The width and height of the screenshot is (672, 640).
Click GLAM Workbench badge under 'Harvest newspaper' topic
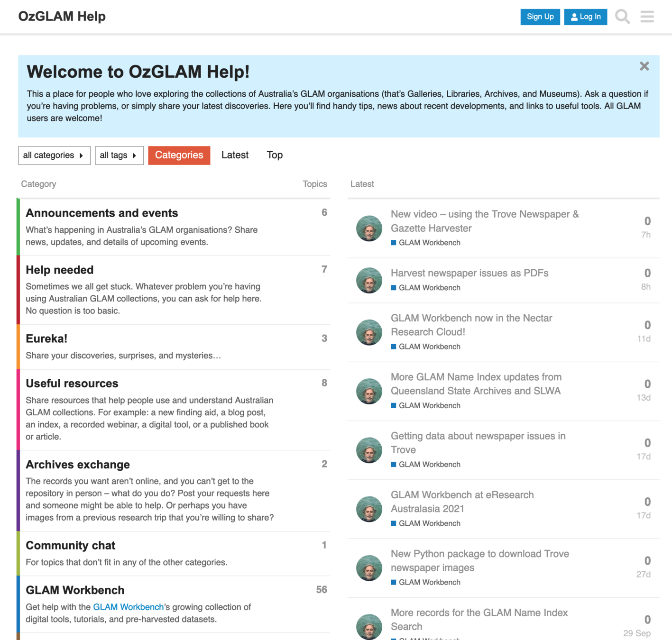pyautogui.click(x=425, y=288)
